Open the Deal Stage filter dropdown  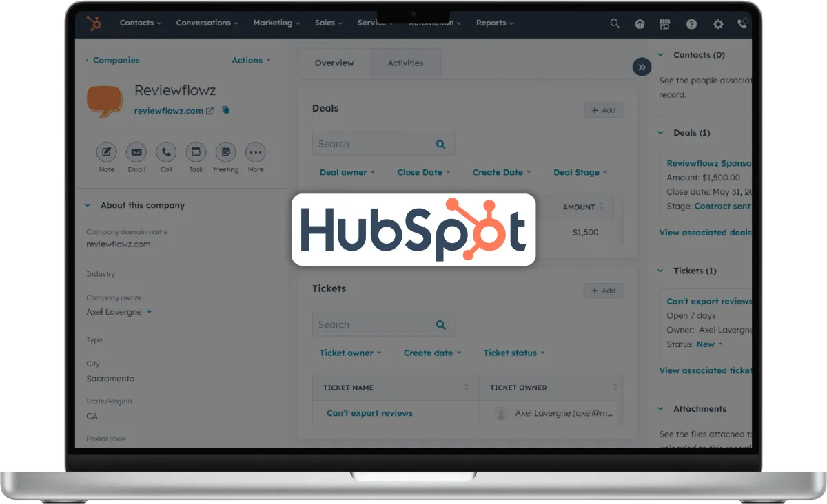[x=580, y=173]
